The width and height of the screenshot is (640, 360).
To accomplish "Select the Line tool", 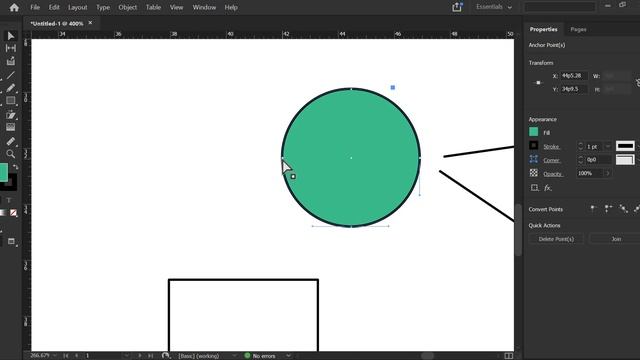I will (11, 75).
